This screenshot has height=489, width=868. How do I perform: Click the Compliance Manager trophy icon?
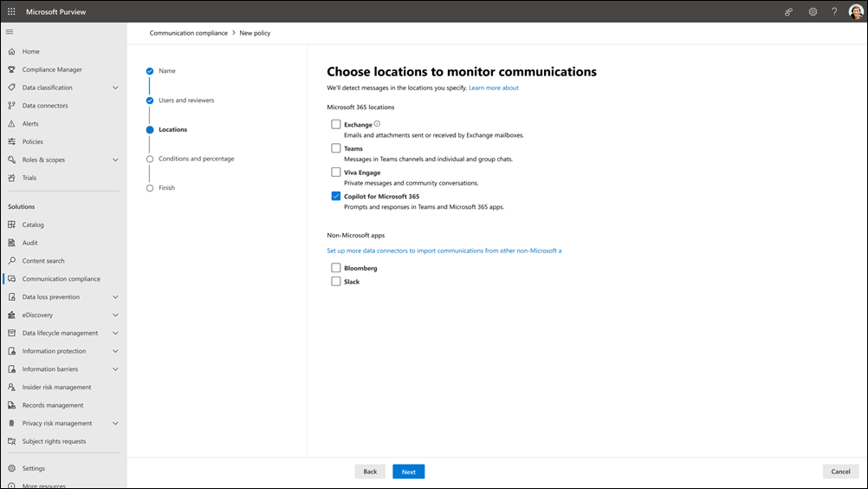point(11,69)
